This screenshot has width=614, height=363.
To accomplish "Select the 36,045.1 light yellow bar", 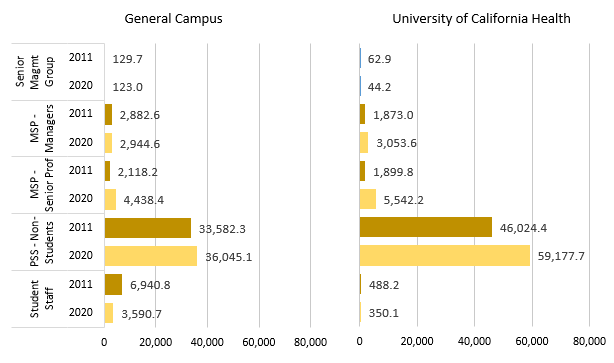I will [151, 256].
